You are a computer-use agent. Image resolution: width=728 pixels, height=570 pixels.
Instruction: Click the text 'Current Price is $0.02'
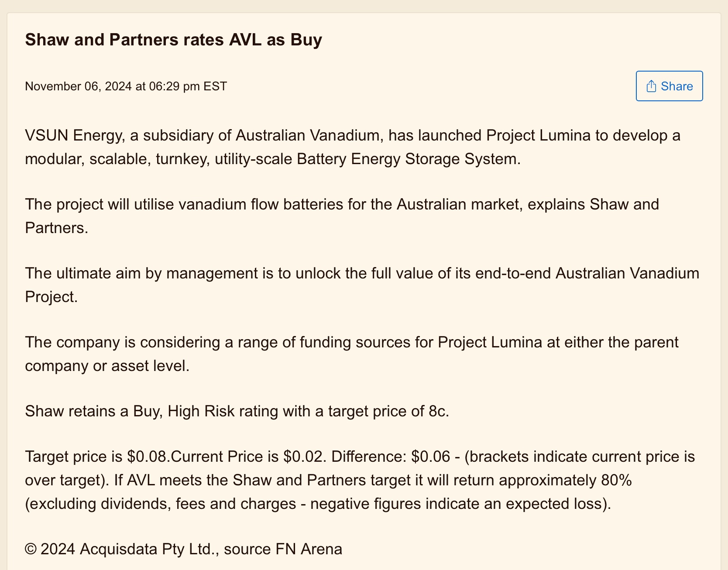[247, 457]
